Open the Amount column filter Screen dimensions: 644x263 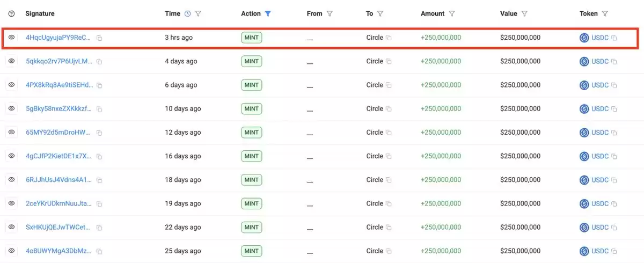[x=452, y=14]
